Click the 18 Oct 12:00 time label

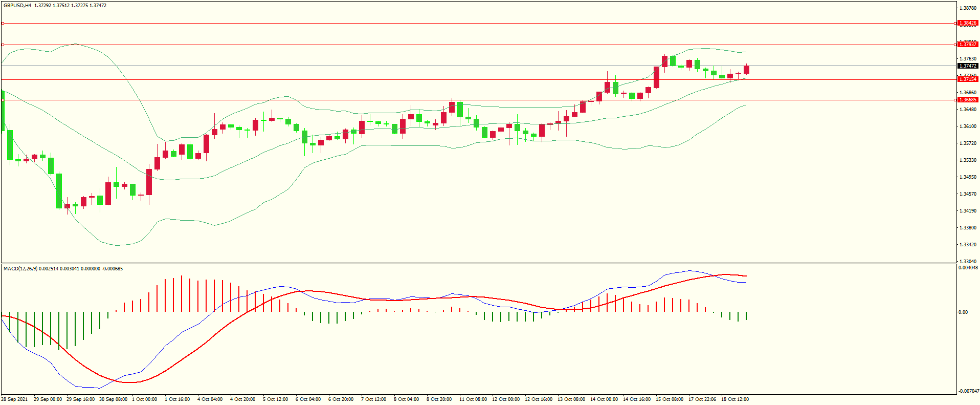735,399
